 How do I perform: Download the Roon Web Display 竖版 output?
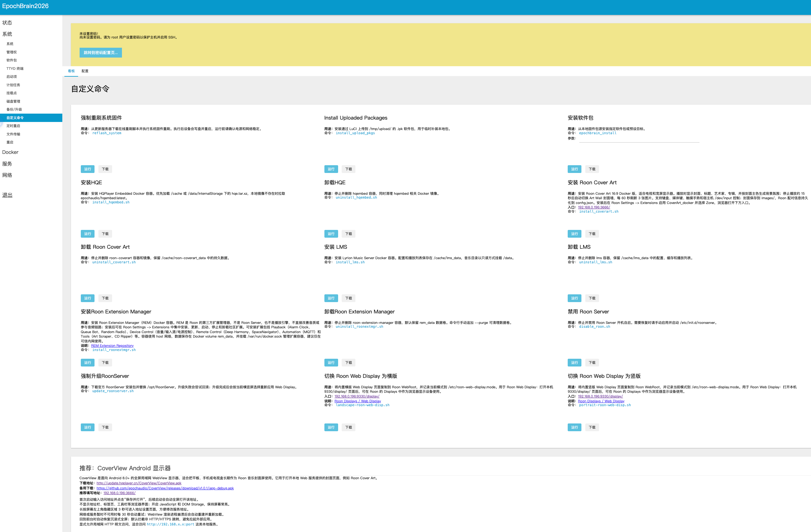[592, 427]
